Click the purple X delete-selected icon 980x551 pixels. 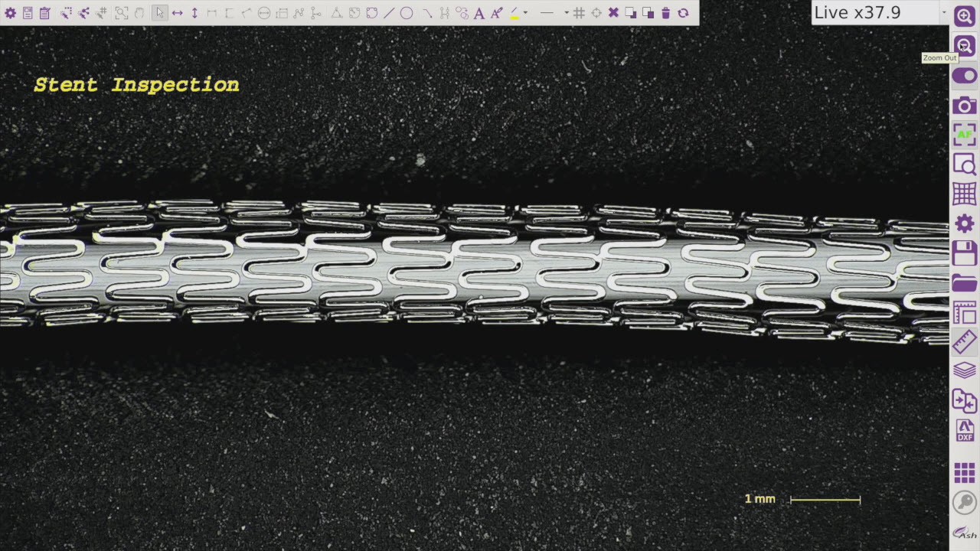point(613,13)
